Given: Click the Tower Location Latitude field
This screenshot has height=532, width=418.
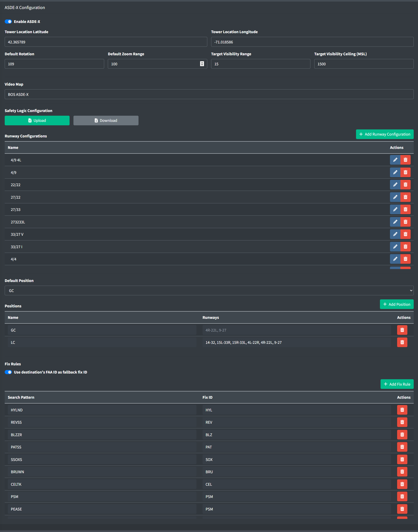Looking at the screenshot, I should click(106, 42).
